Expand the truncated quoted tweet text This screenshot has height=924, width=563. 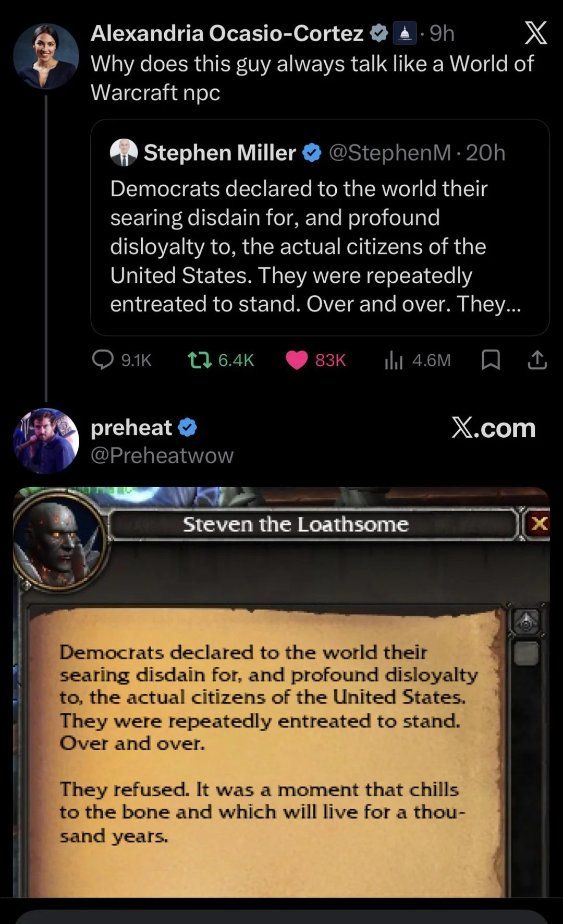click(x=315, y=246)
